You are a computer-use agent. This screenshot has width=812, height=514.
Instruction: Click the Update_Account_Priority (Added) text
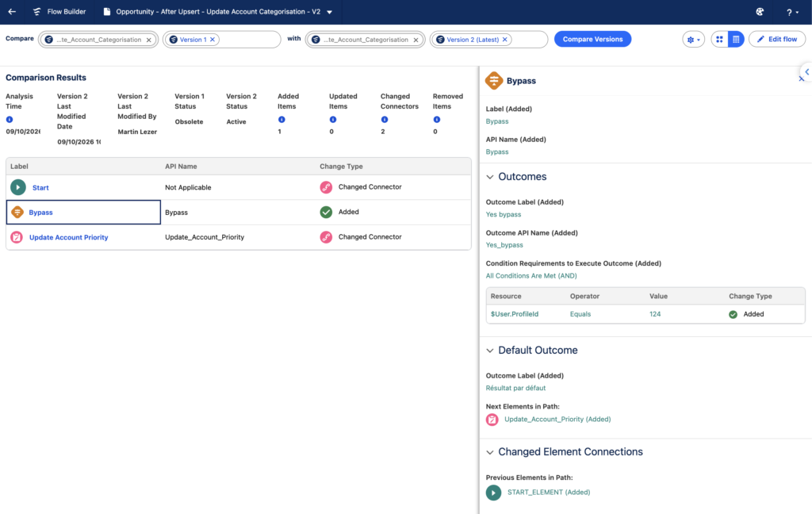pos(557,419)
